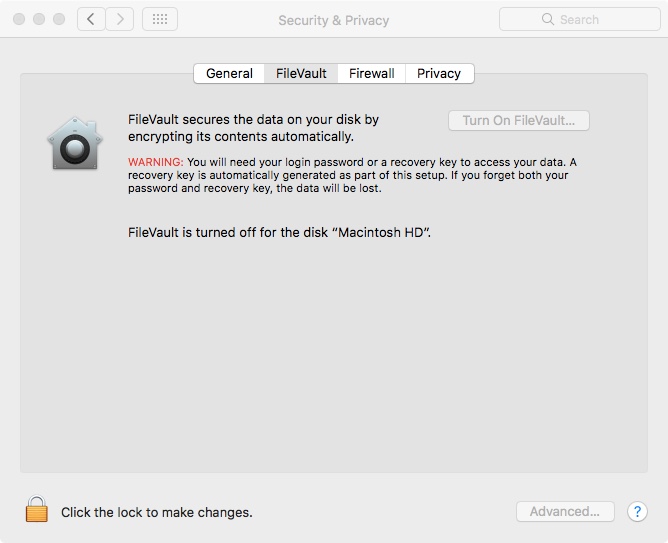Click the magnifying glass in search box

click(547, 19)
